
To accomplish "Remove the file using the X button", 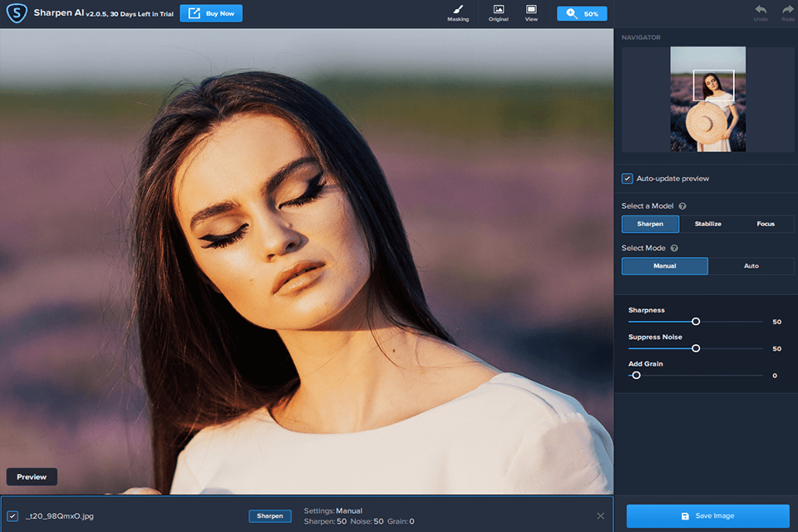I will [600, 516].
